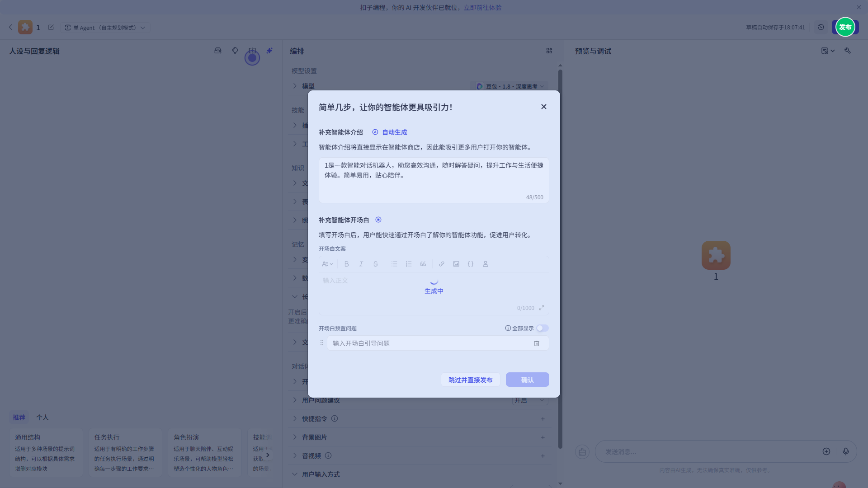Insert a numbered list in the opening editor
Viewport: 868px width, 488px height.
(x=408, y=264)
